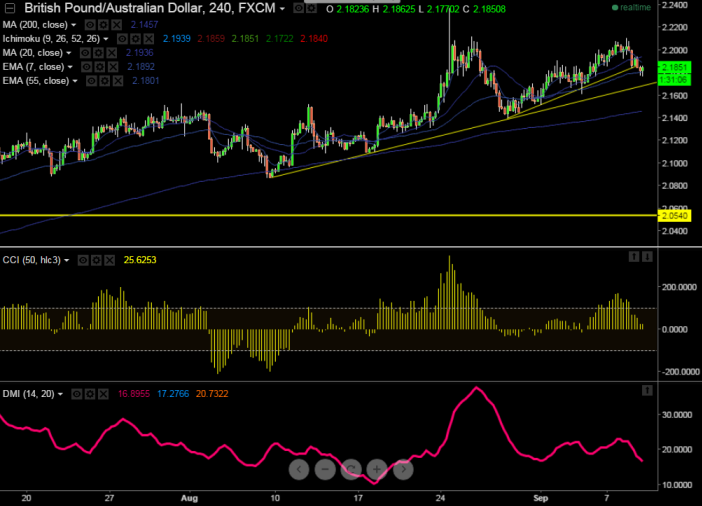
Task: Open settings for the main GBP/AUD series
Action: pyautogui.click(x=311, y=8)
